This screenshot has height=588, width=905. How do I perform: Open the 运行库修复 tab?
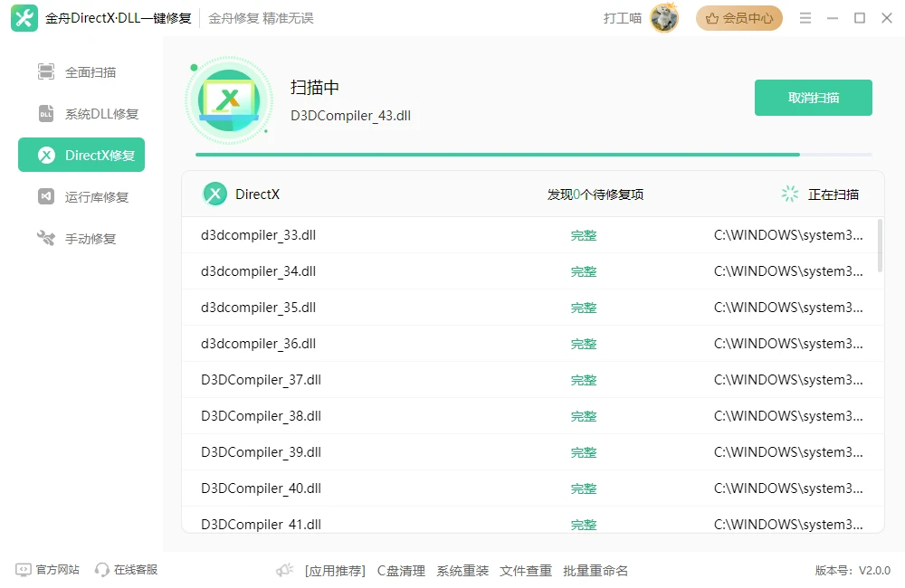click(81, 197)
